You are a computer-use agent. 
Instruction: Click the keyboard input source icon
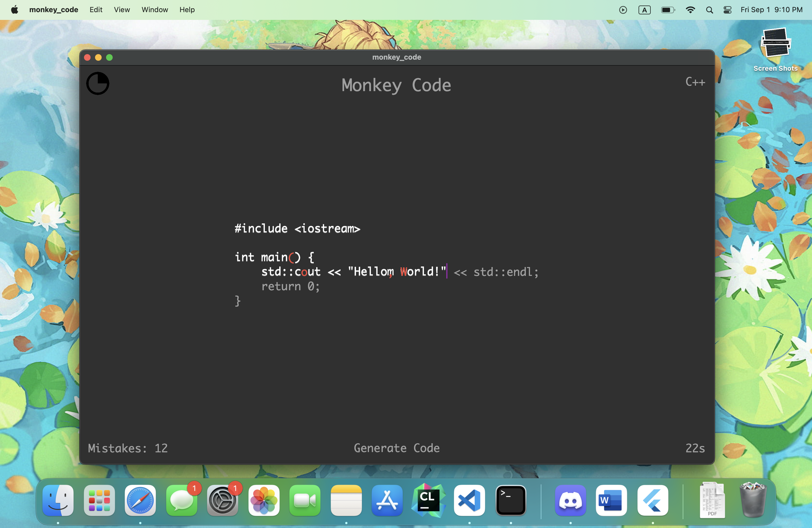pyautogui.click(x=644, y=10)
